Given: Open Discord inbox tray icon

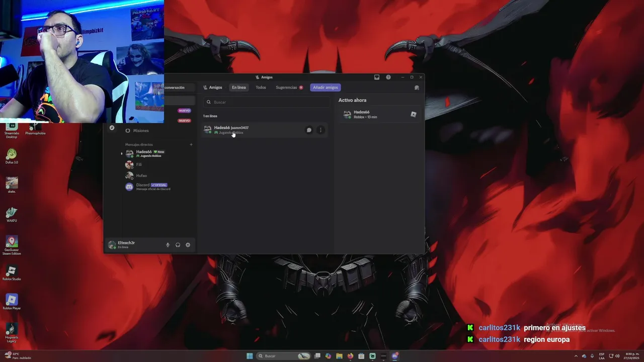Looking at the screenshot, I should click(377, 77).
